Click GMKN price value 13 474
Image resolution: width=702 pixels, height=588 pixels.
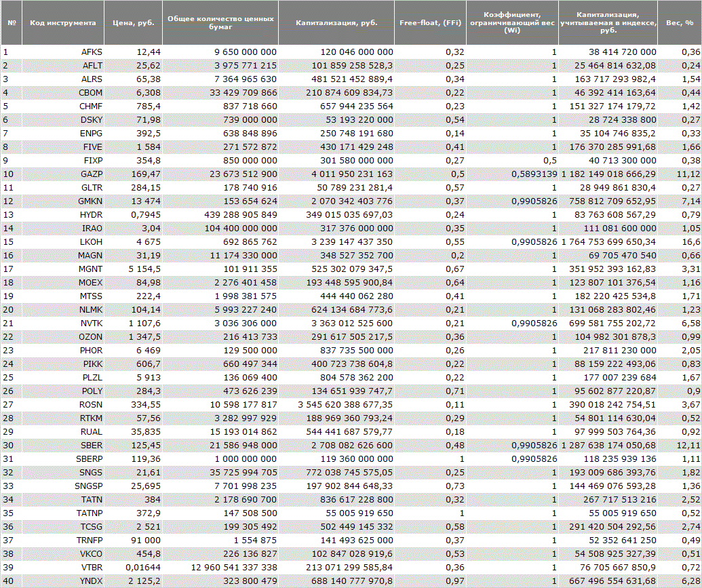click(146, 201)
